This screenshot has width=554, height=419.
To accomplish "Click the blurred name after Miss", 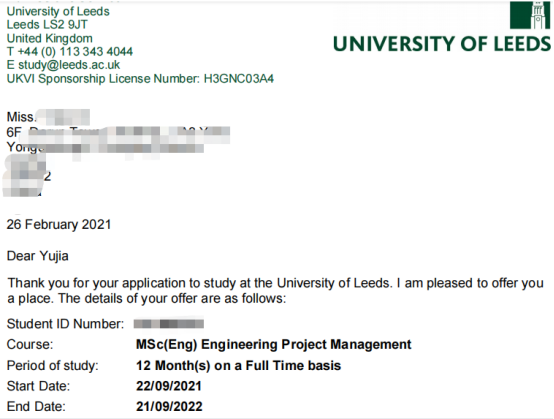I will [x=63, y=117].
